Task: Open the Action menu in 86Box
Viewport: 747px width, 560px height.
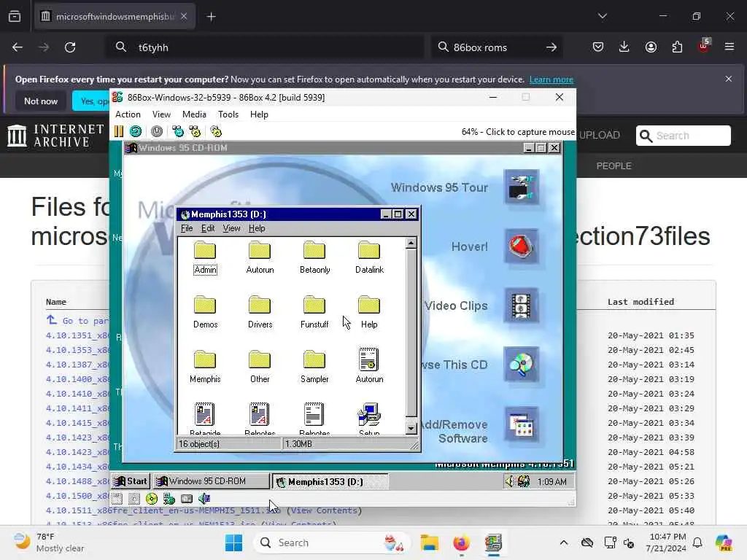Action: pos(128,114)
